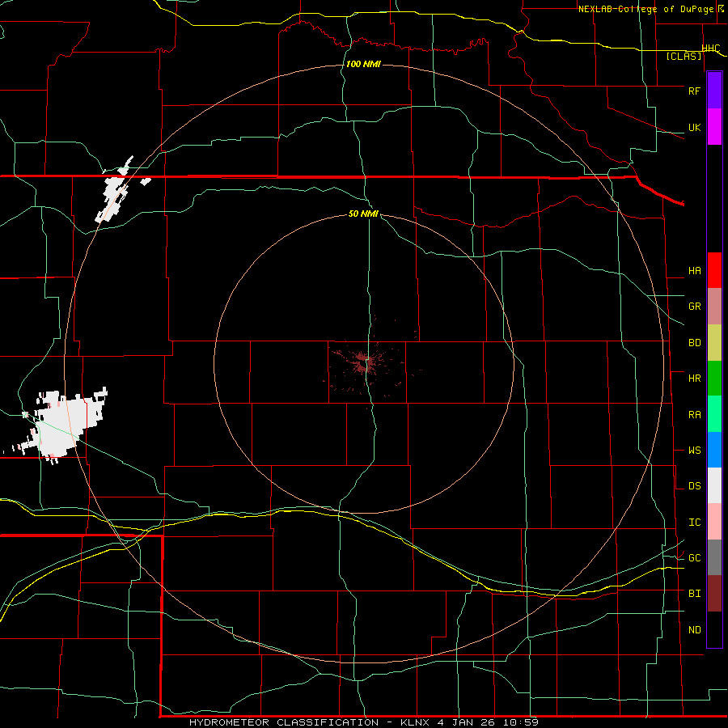Click the ND legend label

695,630
